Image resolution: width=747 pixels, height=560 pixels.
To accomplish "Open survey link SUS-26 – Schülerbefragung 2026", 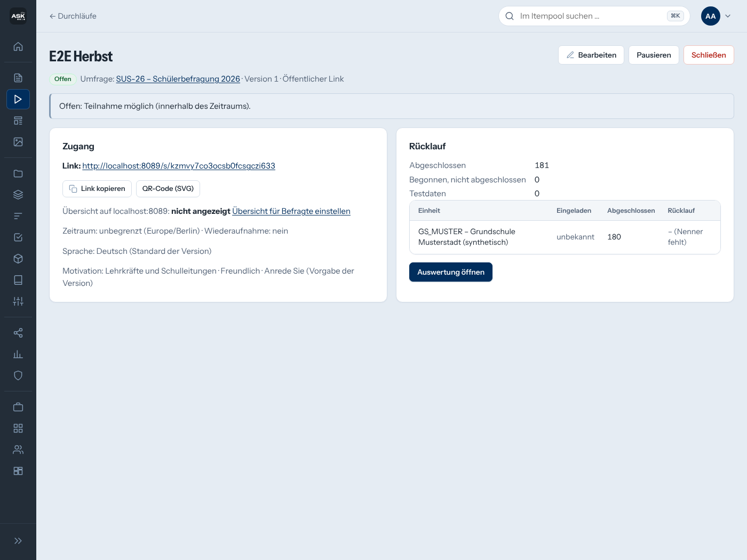I will pos(178,79).
